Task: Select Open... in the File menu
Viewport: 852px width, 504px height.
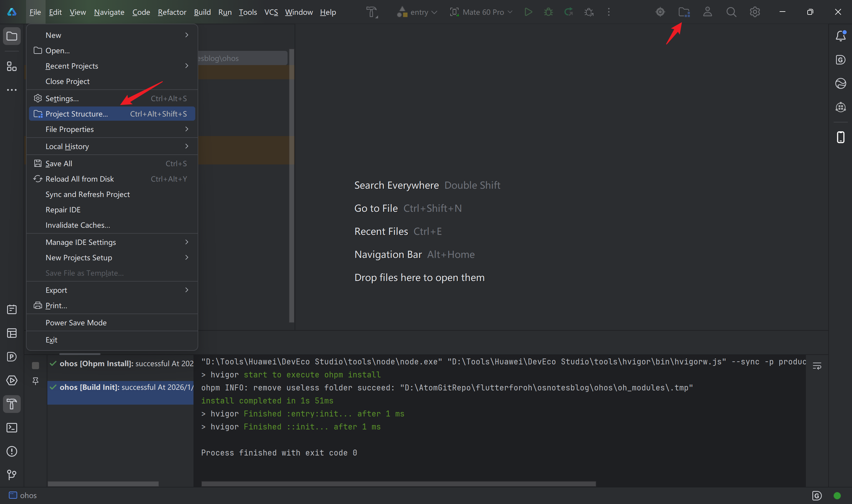Action: pos(112,50)
